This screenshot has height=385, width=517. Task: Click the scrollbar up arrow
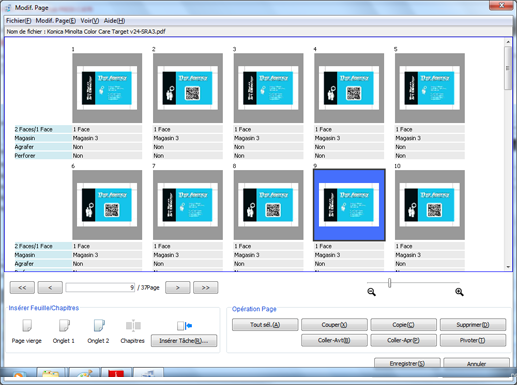pos(508,42)
